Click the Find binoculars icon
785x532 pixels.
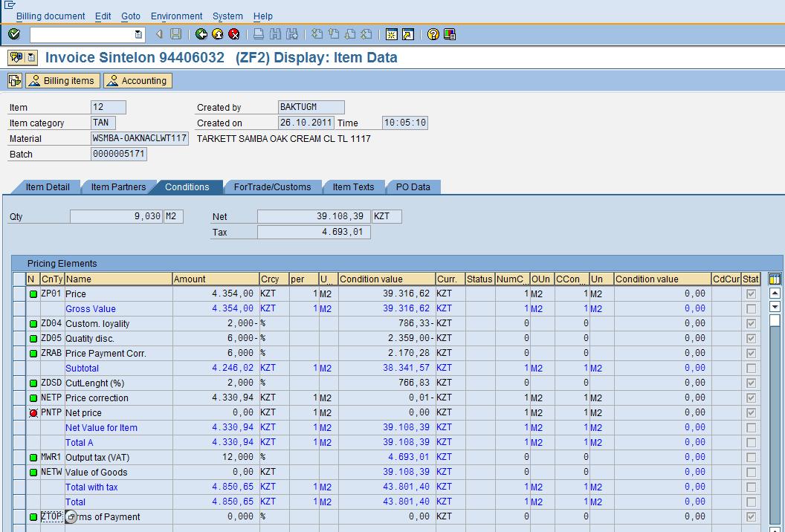click(275, 34)
